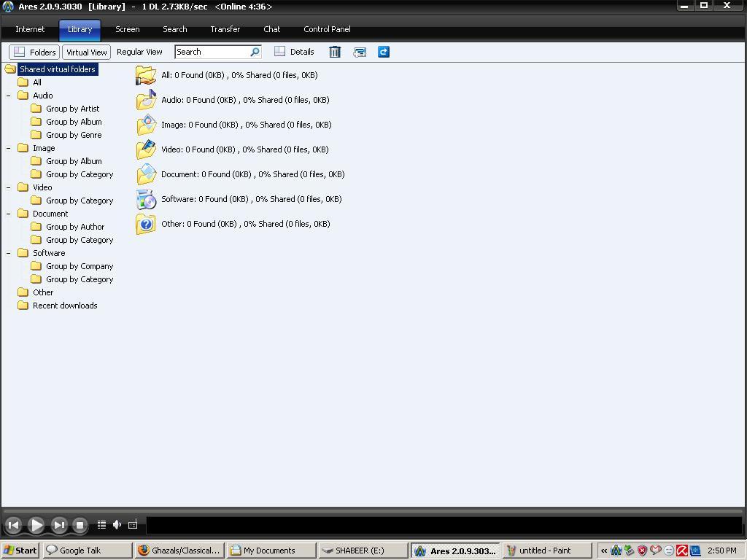
Task: Click the Avira red umbrella tray icon
Action: pos(682,551)
